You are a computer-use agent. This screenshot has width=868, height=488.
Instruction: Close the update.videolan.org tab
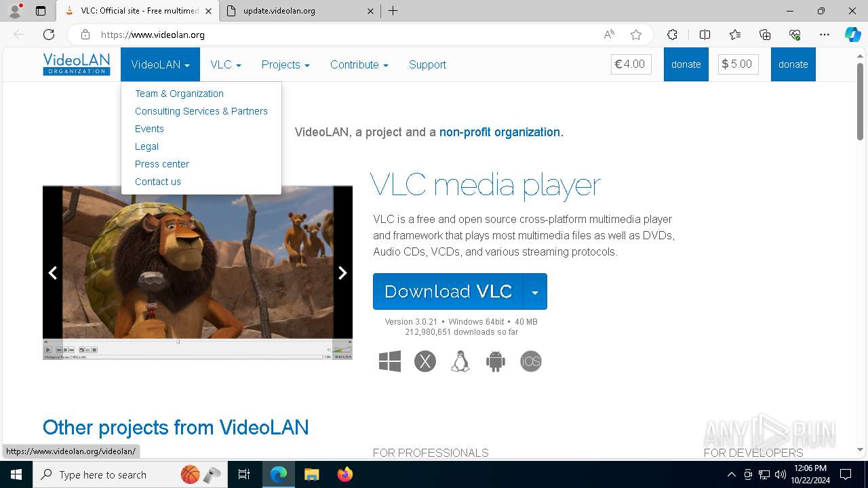coord(370,11)
